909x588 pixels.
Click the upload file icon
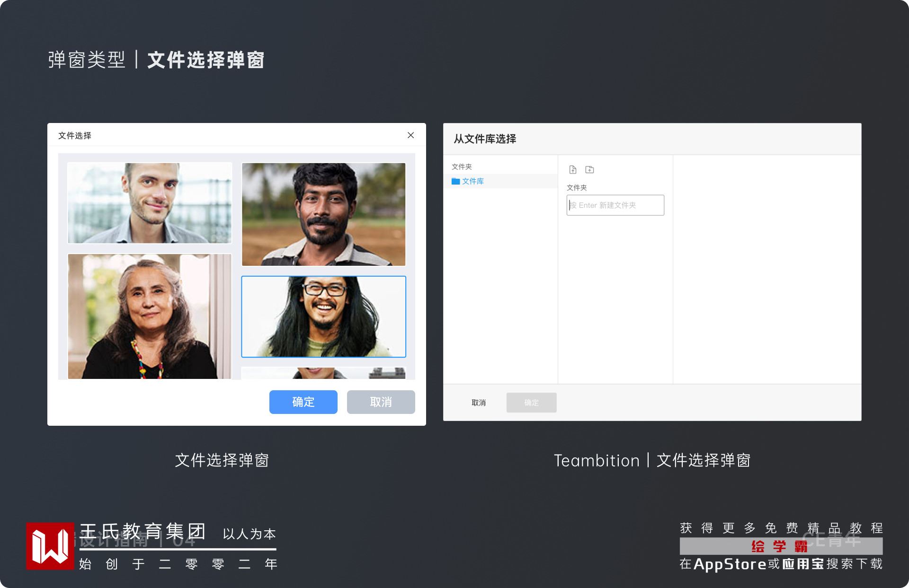click(x=572, y=169)
